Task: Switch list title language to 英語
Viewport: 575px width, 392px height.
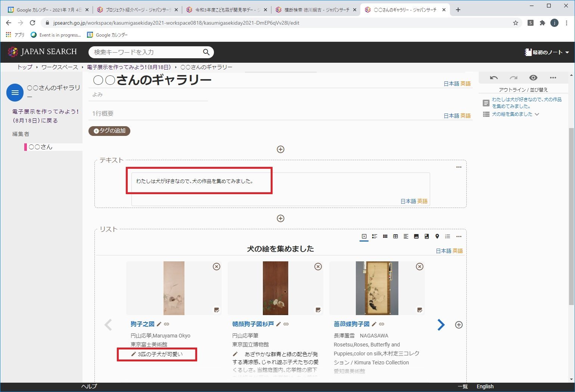Action: point(458,251)
